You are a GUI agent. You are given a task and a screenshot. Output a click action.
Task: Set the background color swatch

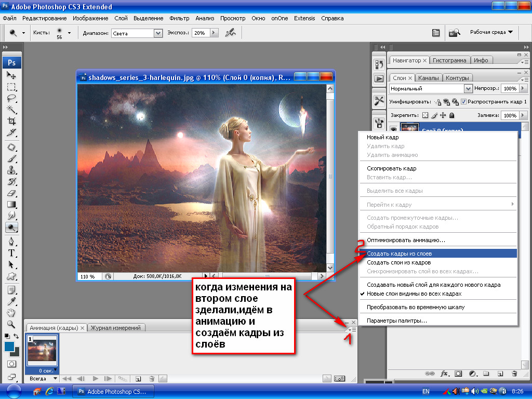[16, 353]
